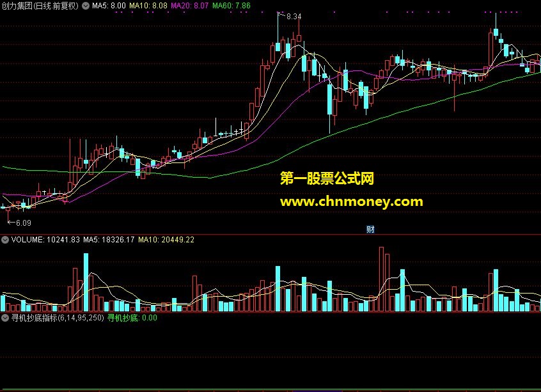
Task: Open the 寻机抄底指标 panel dropdown arrow
Action: (x=5, y=318)
